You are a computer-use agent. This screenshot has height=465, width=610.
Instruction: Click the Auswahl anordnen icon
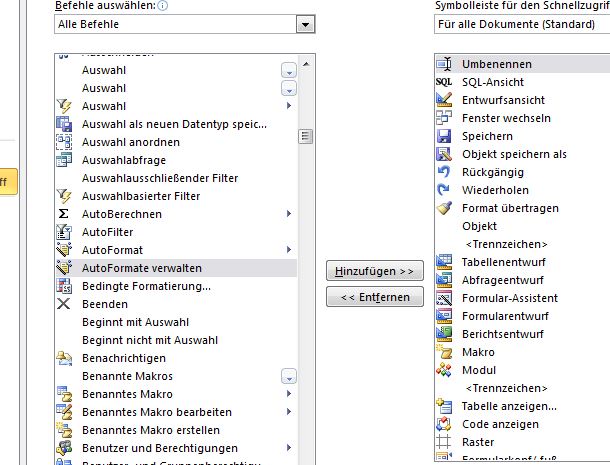[x=64, y=142]
